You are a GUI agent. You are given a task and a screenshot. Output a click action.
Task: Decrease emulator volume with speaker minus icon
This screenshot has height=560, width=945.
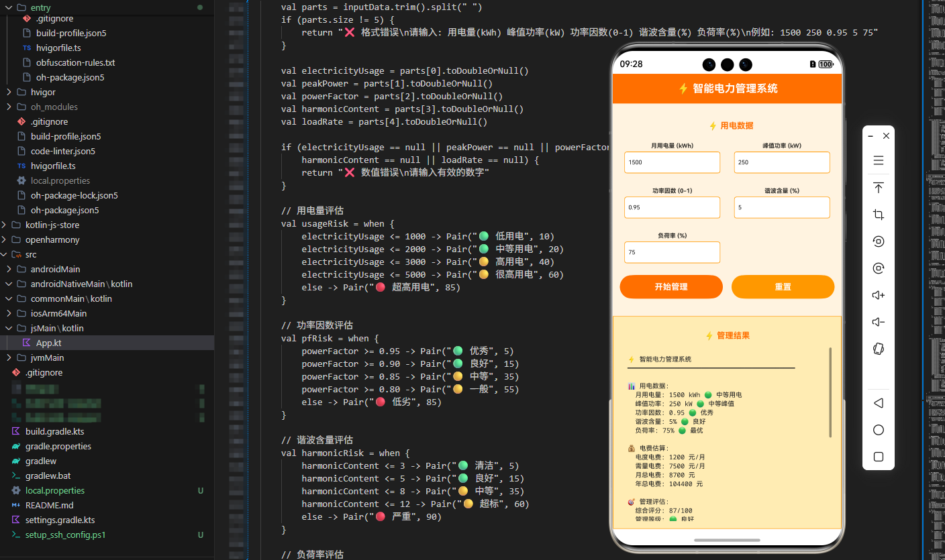point(878,322)
